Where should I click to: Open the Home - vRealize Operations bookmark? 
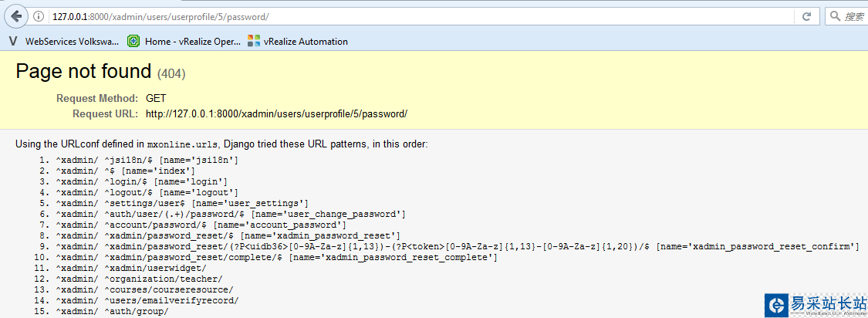(193, 41)
